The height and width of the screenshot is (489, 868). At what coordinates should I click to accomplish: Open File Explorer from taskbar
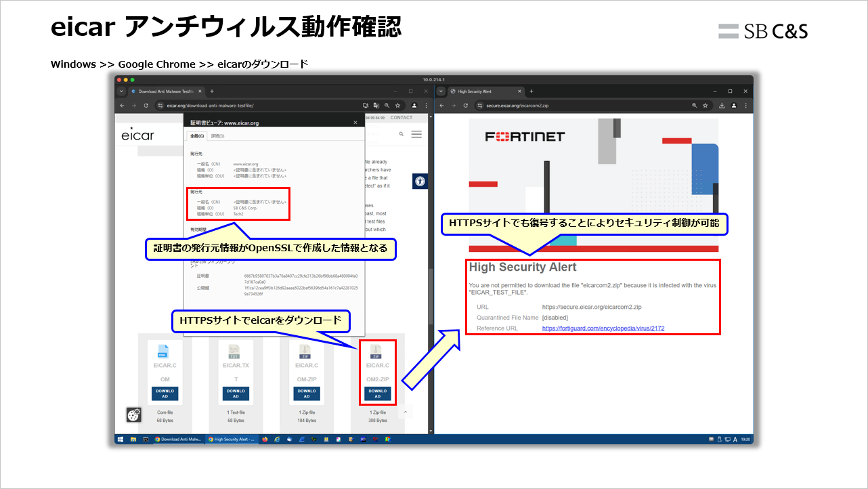[x=133, y=440]
